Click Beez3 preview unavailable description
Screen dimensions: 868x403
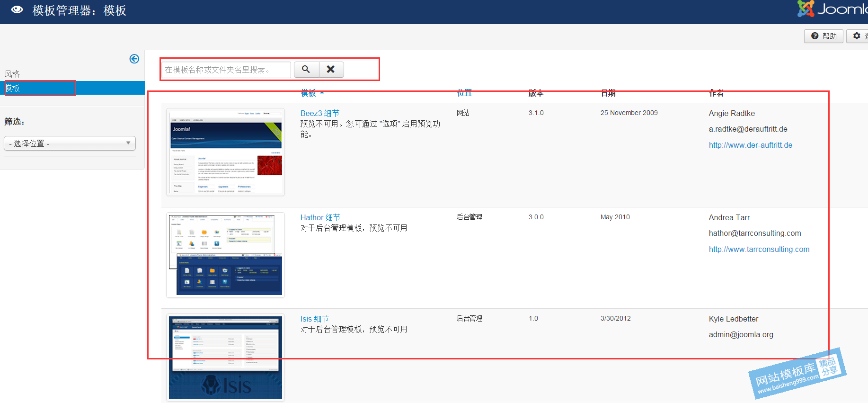[371, 129]
